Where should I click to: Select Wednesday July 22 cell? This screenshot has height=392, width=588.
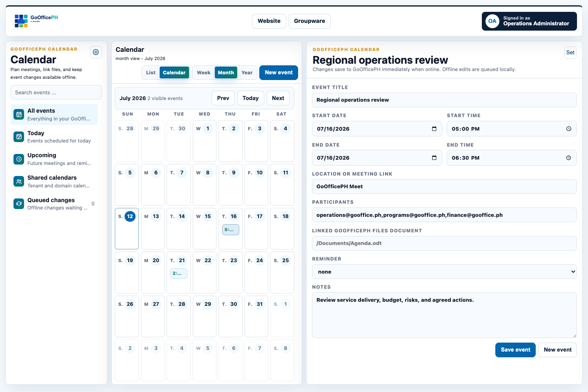[205, 273]
